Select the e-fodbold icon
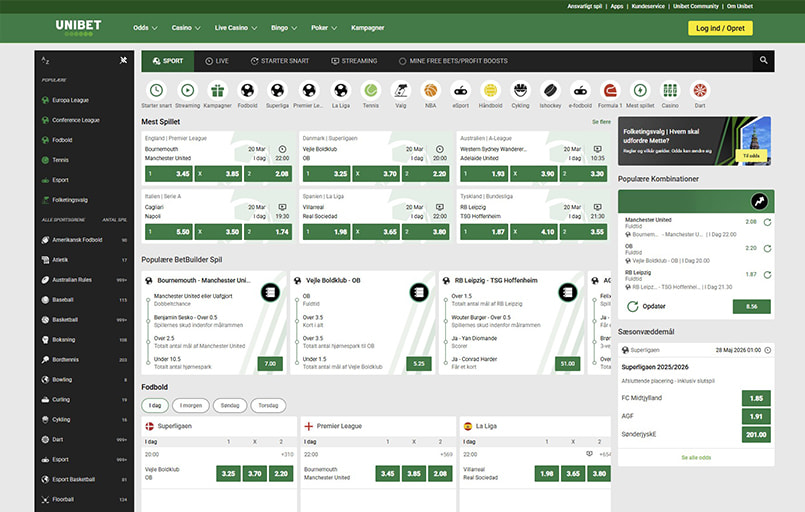805x512 pixels. click(580, 90)
